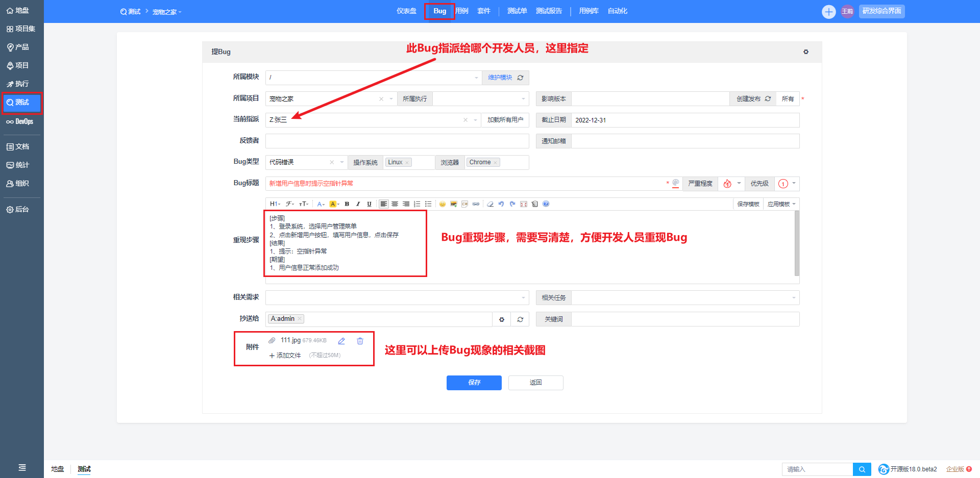Open CC contacts settings gear
Screen dimensions: 980x478
[502, 319]
